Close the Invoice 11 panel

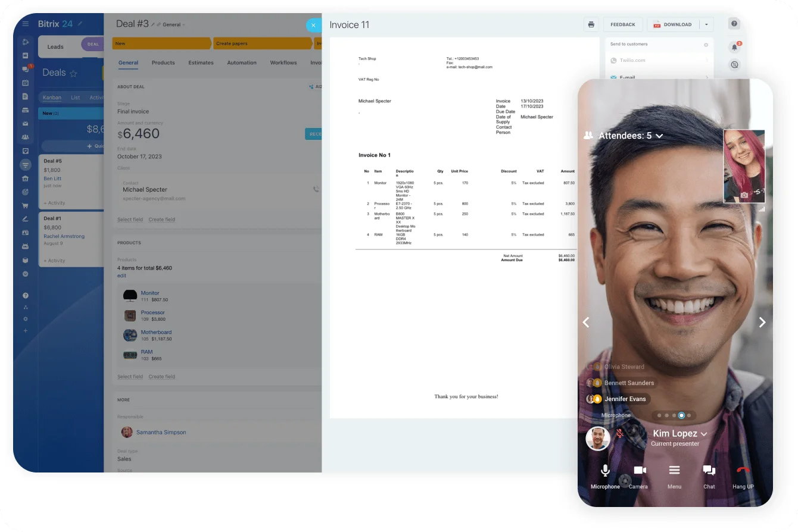click(313, 25)
